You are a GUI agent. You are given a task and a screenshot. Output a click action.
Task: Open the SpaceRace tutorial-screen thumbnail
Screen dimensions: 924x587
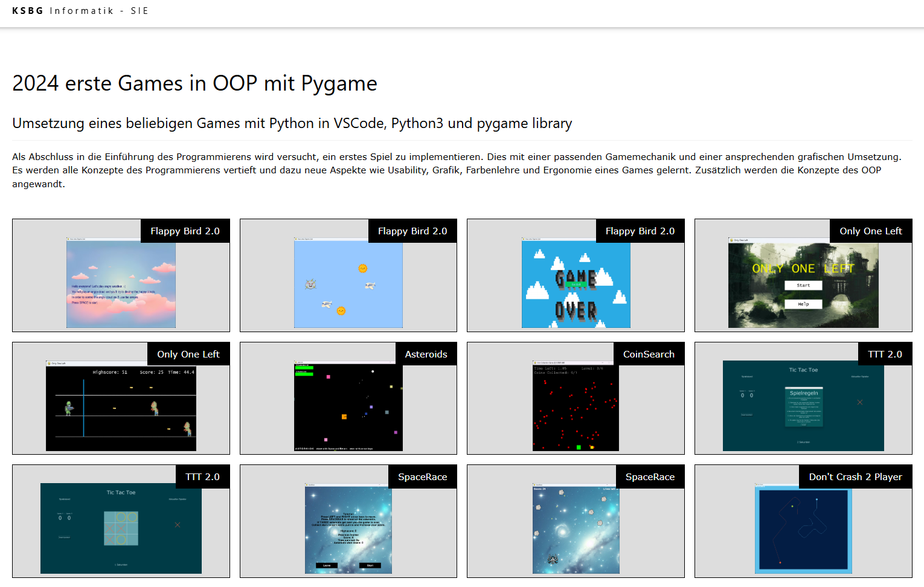click(348, 521)
